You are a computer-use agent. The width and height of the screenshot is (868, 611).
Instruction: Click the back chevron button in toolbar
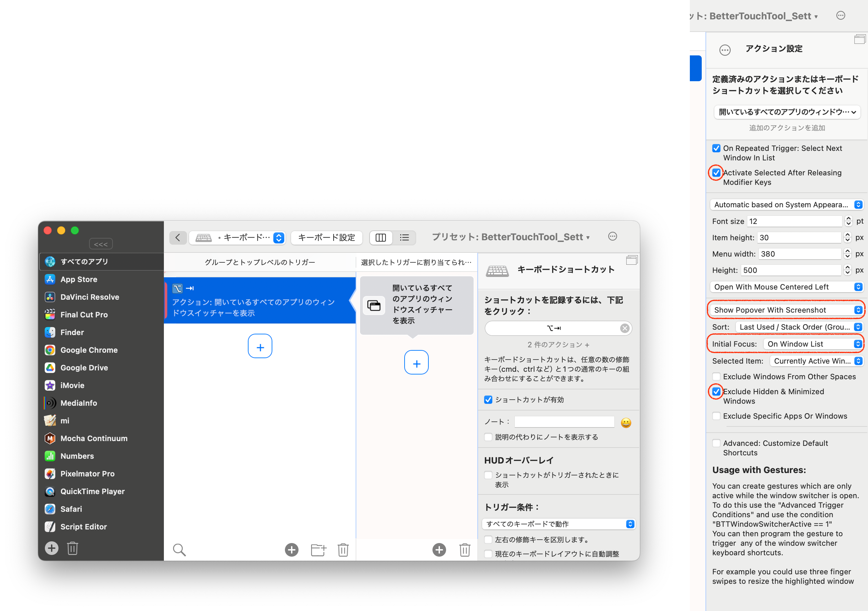coord(178,237)
